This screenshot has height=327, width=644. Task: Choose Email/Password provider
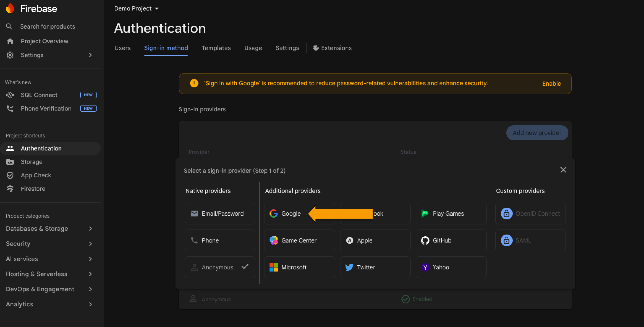point(220,213)
